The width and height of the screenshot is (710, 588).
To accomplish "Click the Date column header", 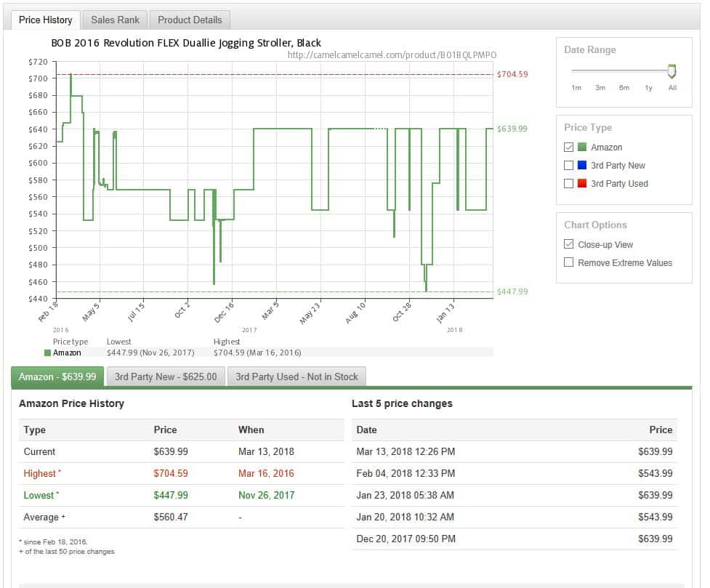I will click(366, 430).
